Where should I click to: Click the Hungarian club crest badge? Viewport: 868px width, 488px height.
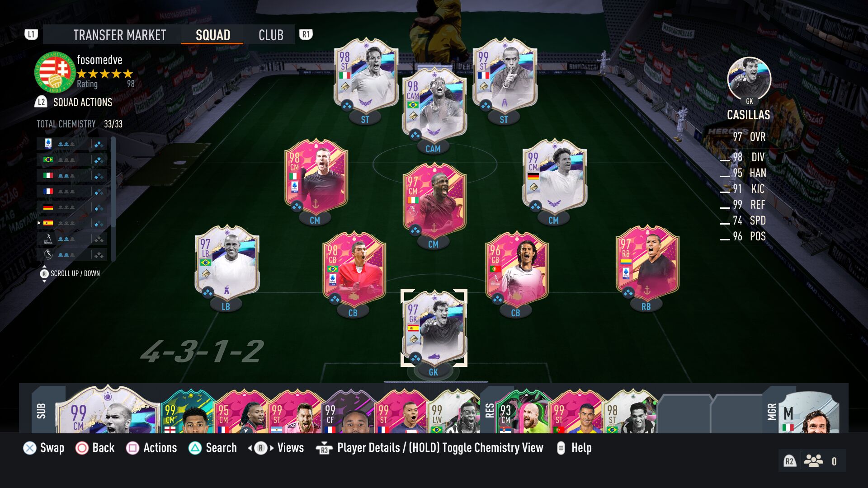[x=55, y=72]
